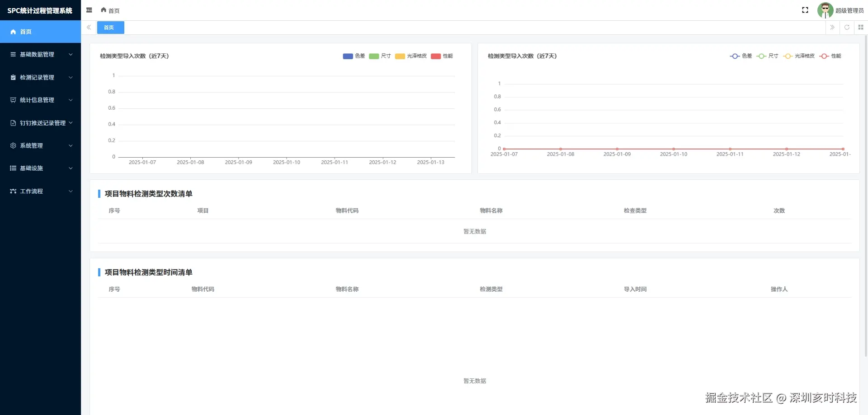
Task: Click the 系统管理 gear icon
Action: [13, 146]
